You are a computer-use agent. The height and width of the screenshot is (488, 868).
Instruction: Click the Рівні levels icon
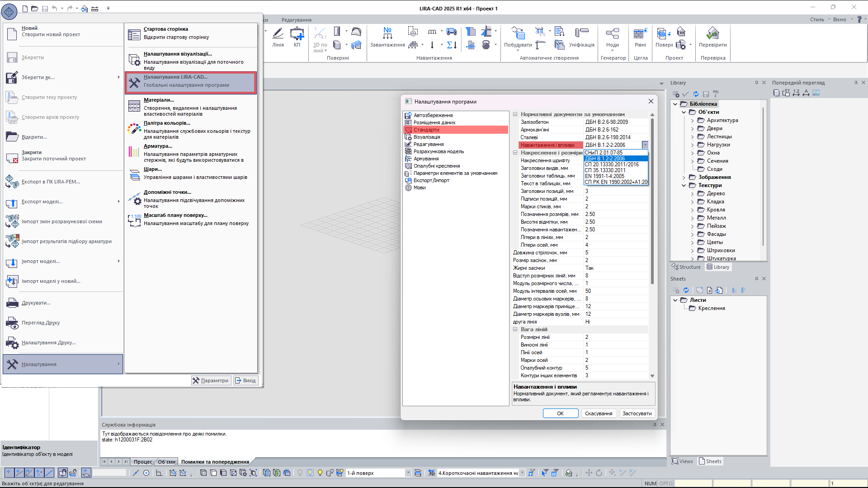[640, 34]
